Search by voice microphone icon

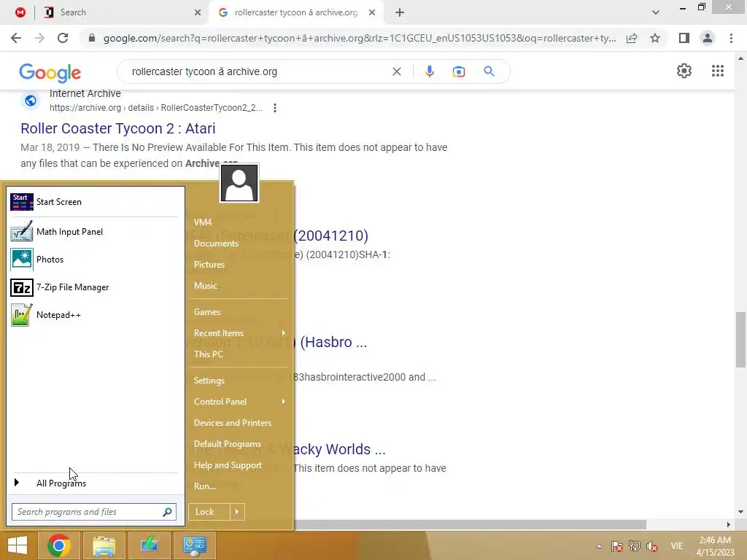pos(429,71)
